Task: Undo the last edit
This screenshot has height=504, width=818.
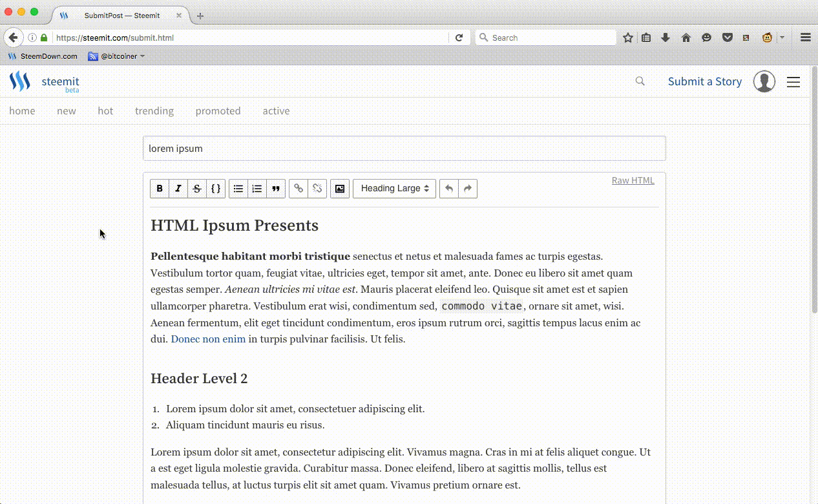Action: click(x=449, y=189)
